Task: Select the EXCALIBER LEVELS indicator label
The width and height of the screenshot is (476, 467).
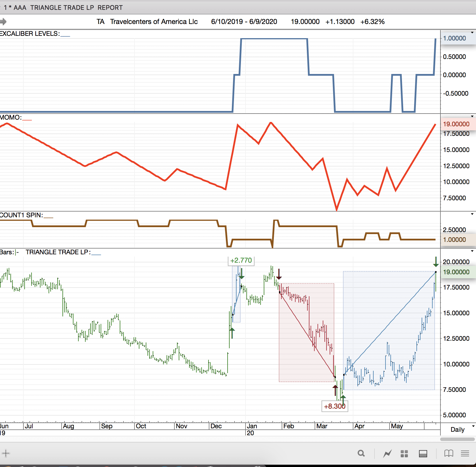Action: click(x=30, y=34)
